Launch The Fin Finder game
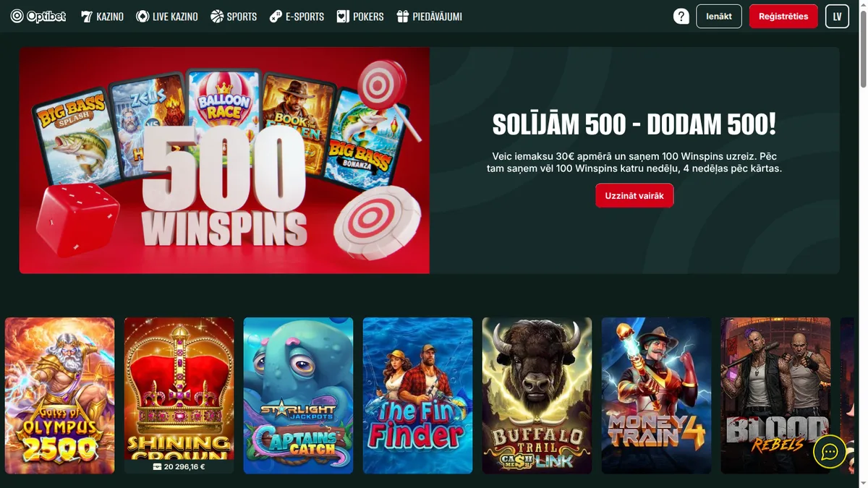The width and height of the screenshot is (868, 488). [417, 395]
